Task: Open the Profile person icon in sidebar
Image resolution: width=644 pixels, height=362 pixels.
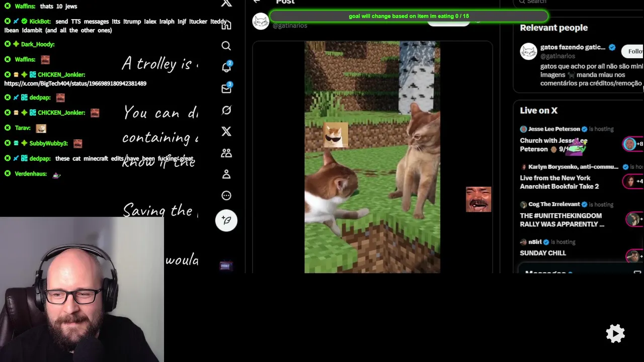Action: 226,174
